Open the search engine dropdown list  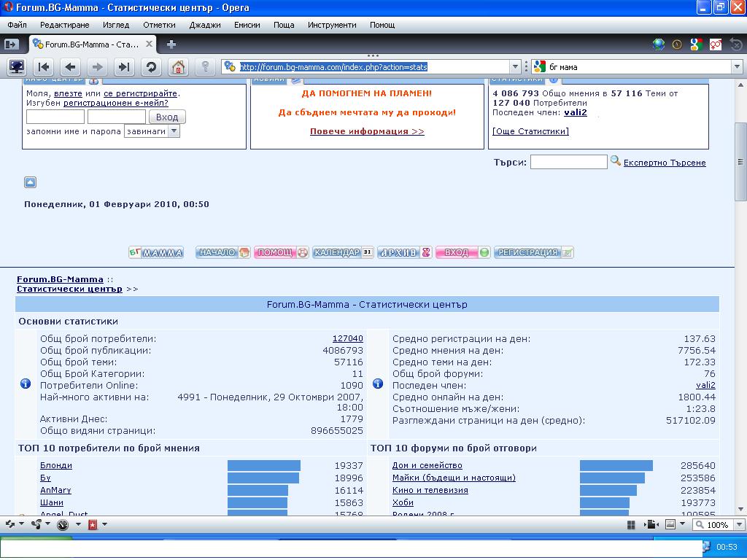pyautogui.click(x=540, y=67)
